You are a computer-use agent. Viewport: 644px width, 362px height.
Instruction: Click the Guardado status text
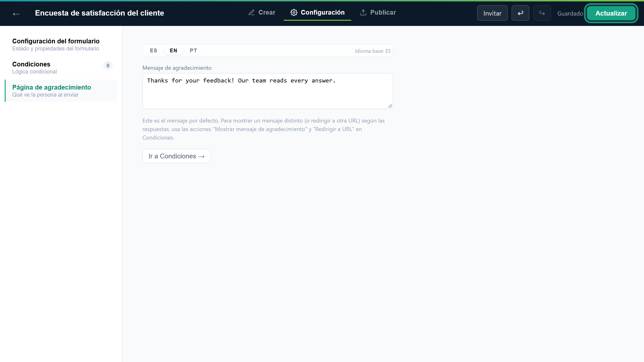click(570, 13)
